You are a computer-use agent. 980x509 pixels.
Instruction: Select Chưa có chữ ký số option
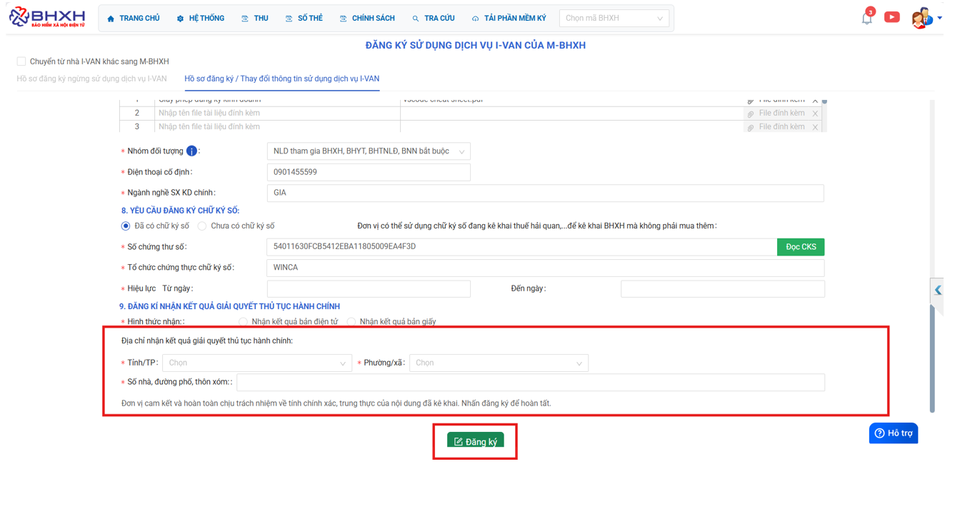202,226
